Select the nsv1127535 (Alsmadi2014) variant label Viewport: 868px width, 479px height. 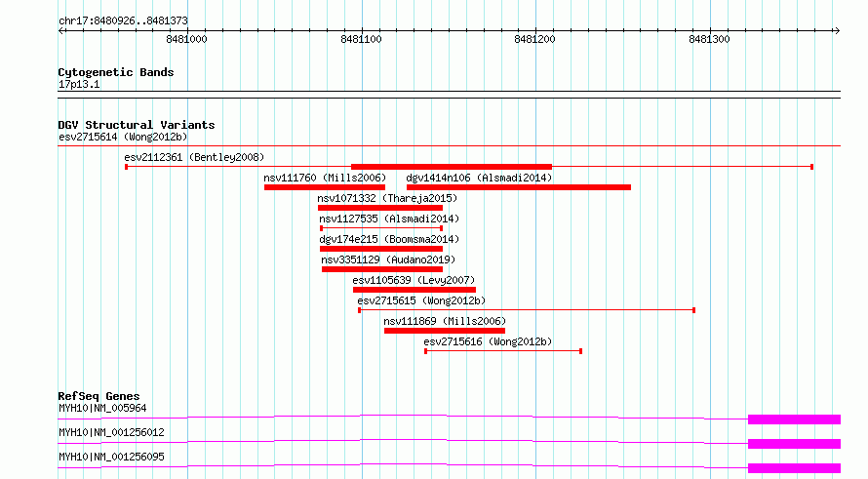pyautogui.click(x=389, y=219)
